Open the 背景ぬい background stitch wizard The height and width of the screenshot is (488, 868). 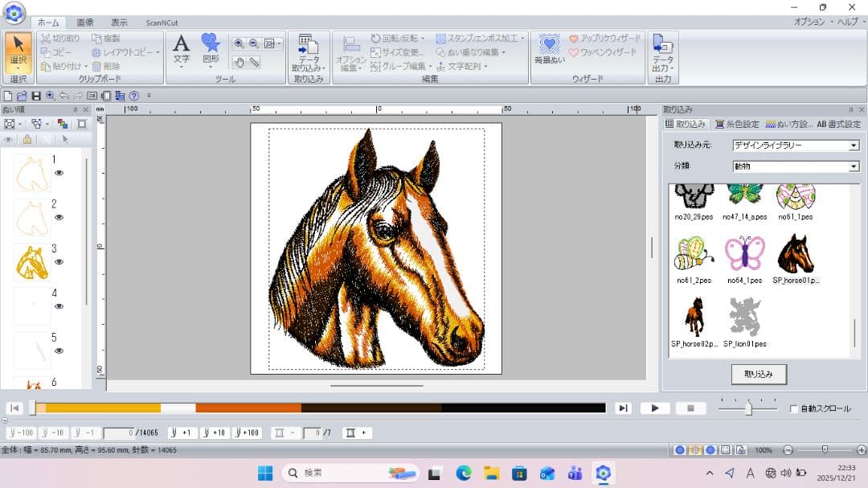click(x=549, y=48)
